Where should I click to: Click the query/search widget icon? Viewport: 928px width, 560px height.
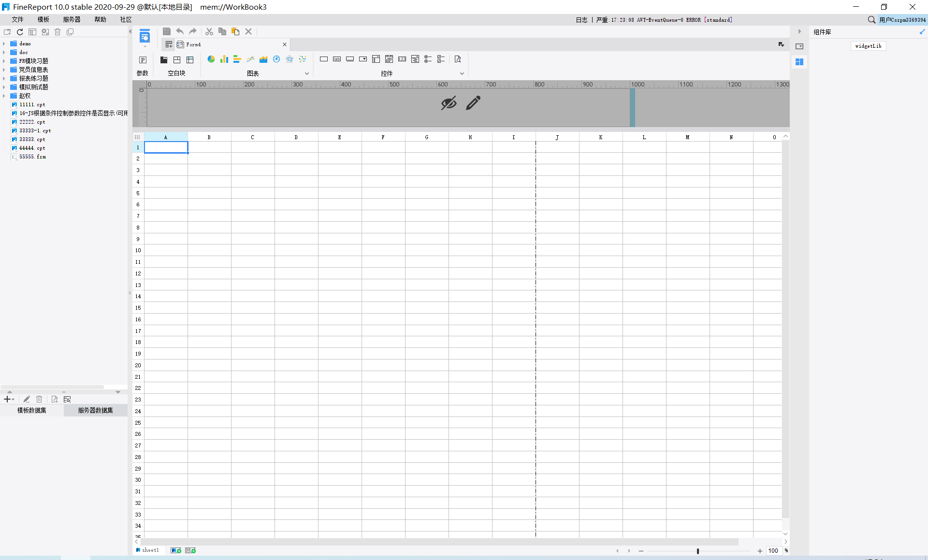point(458,59)
